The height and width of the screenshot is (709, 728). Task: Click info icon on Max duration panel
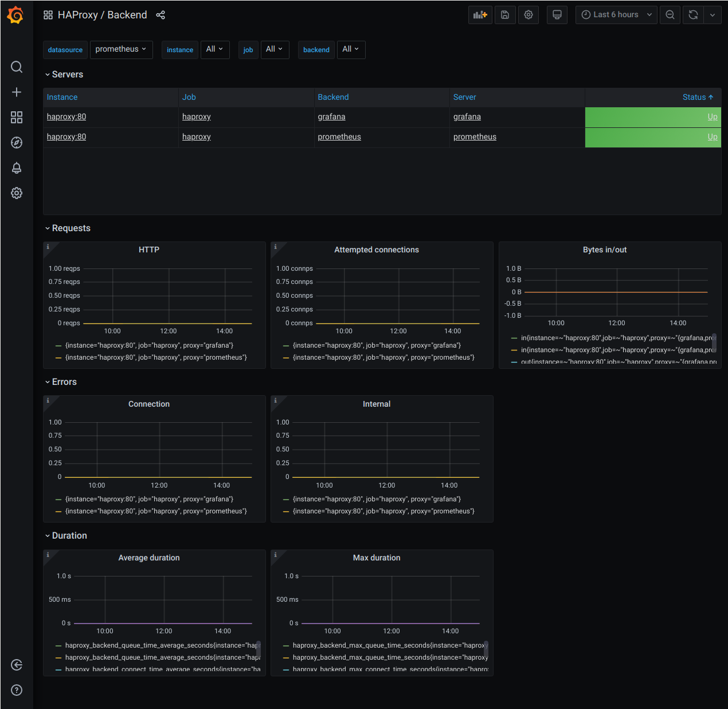276,555
